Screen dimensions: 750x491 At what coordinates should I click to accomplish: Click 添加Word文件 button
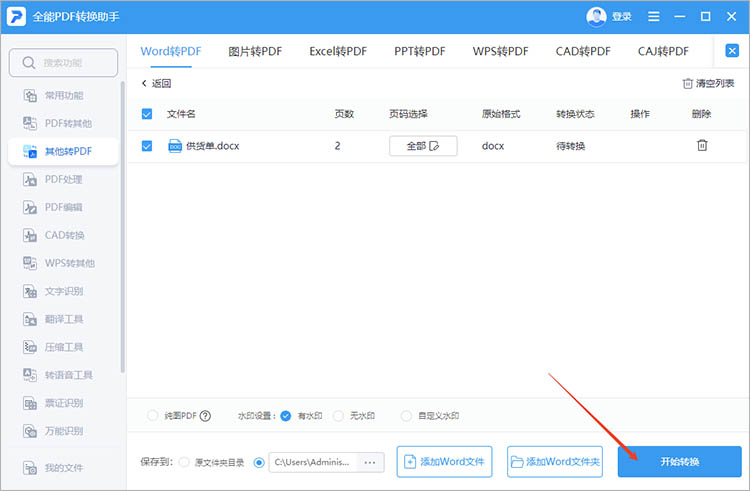(444, 462)
